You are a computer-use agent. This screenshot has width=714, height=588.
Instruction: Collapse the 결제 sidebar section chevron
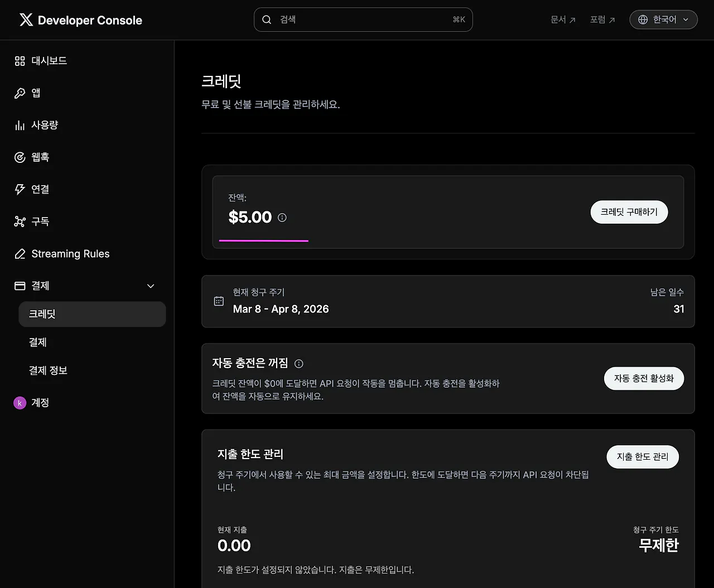(x=151, y=286)
